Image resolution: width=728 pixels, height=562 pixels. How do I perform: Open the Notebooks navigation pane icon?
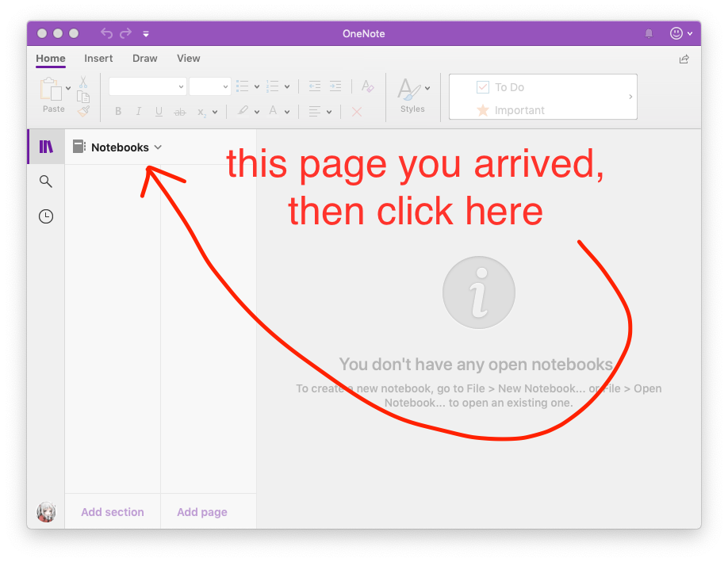click(46, 147)
